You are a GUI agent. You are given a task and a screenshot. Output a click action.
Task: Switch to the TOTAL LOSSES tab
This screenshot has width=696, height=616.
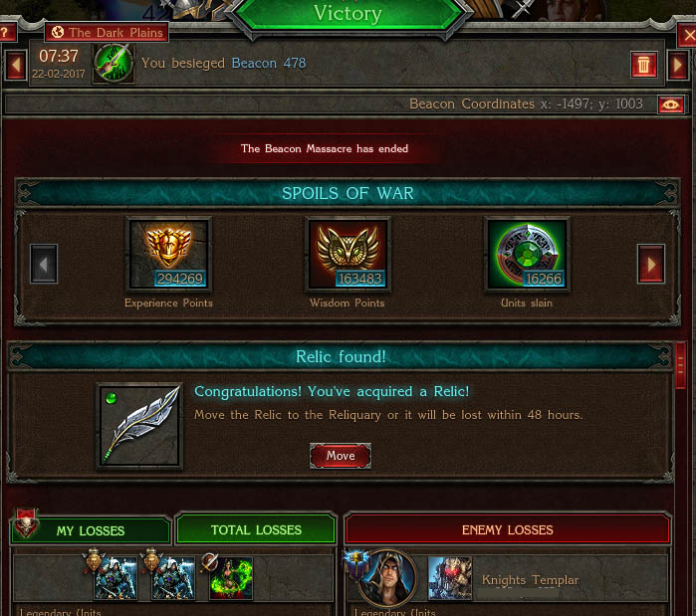tap(256, 529)
